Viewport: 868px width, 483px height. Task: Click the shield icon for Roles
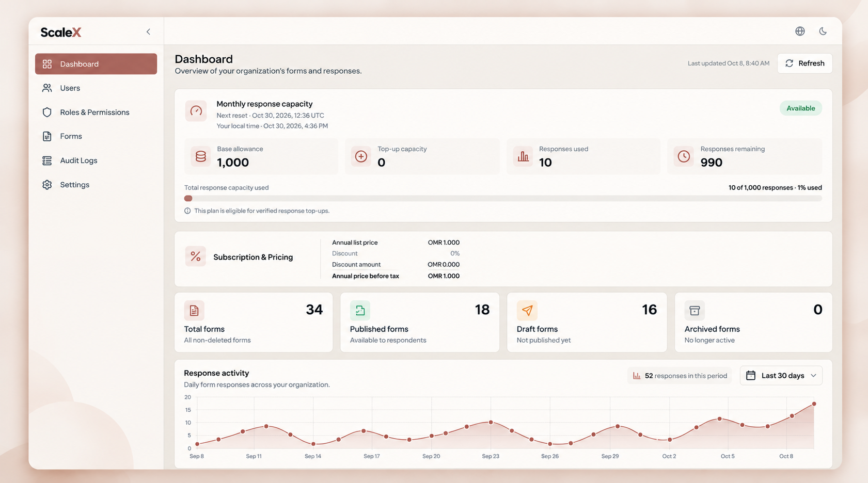[x=47, y=112]
